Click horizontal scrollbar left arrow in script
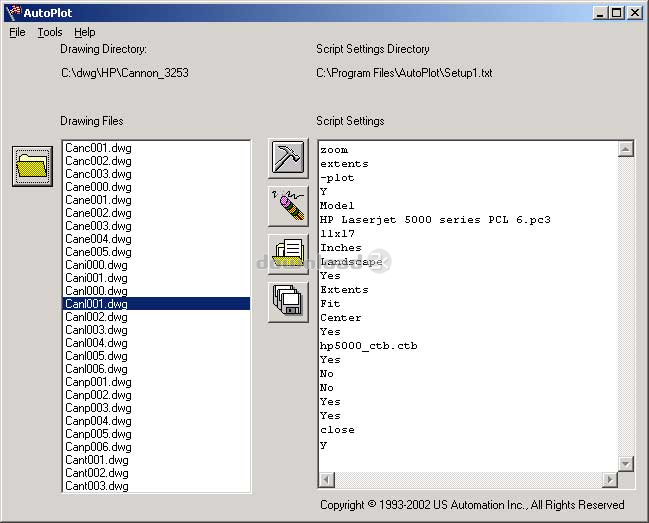 (x=326, y=479)
